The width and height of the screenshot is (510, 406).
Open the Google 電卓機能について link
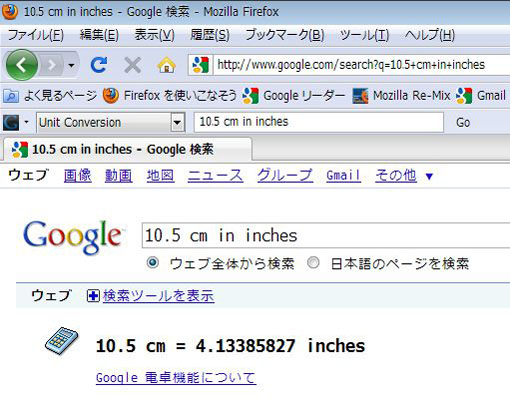coord(176,378)
